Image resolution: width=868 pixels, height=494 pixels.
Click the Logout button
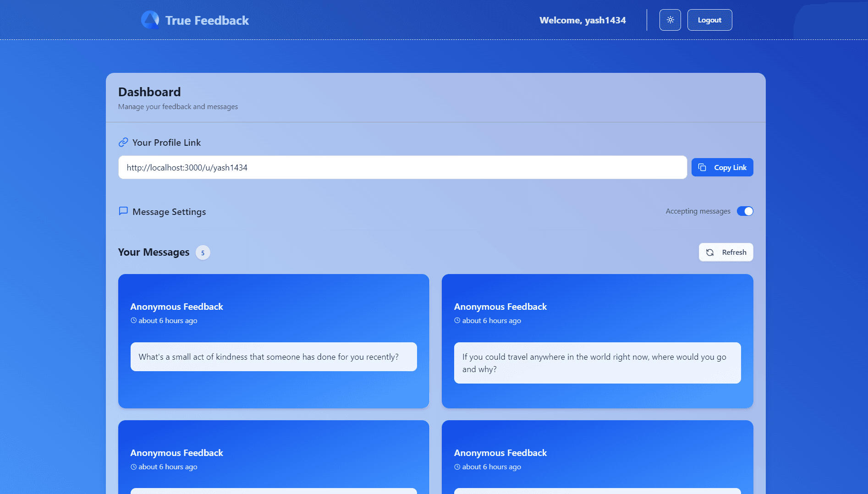coord(709,20)
